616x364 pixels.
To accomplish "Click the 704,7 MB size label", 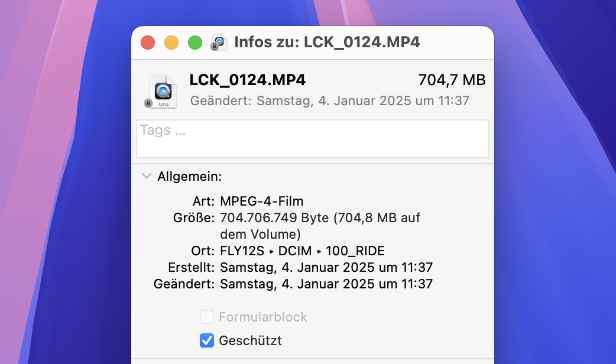I will point(452,80).
